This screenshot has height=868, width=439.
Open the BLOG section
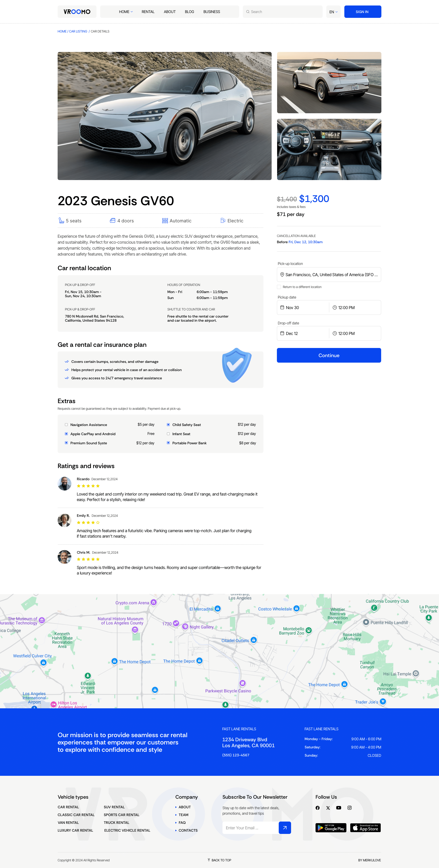(189, 11)
